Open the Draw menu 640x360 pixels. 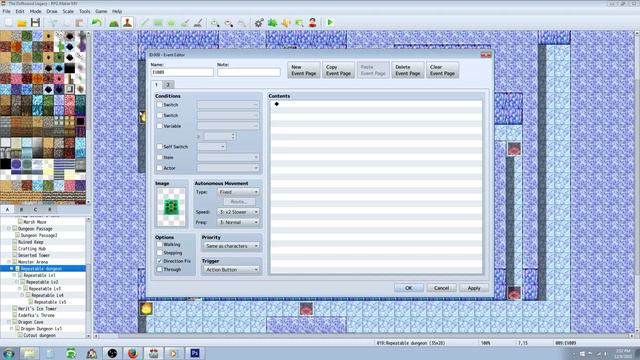52,11
